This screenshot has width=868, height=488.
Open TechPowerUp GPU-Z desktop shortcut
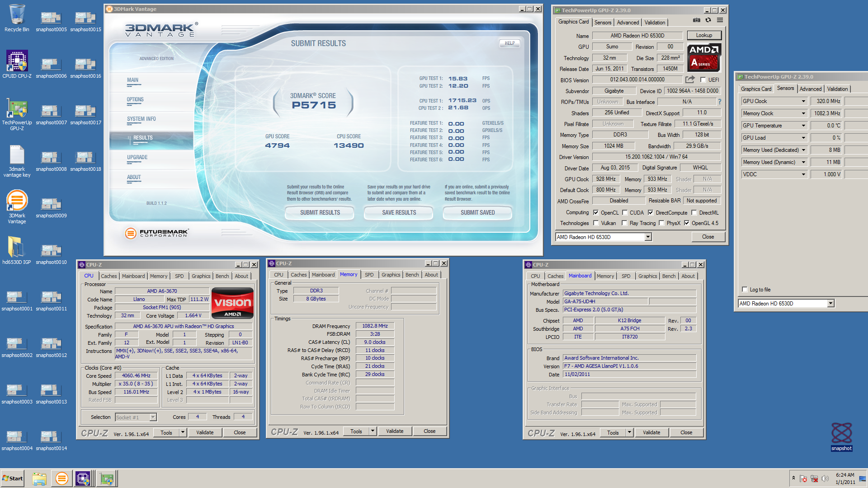tap(17, 114)
